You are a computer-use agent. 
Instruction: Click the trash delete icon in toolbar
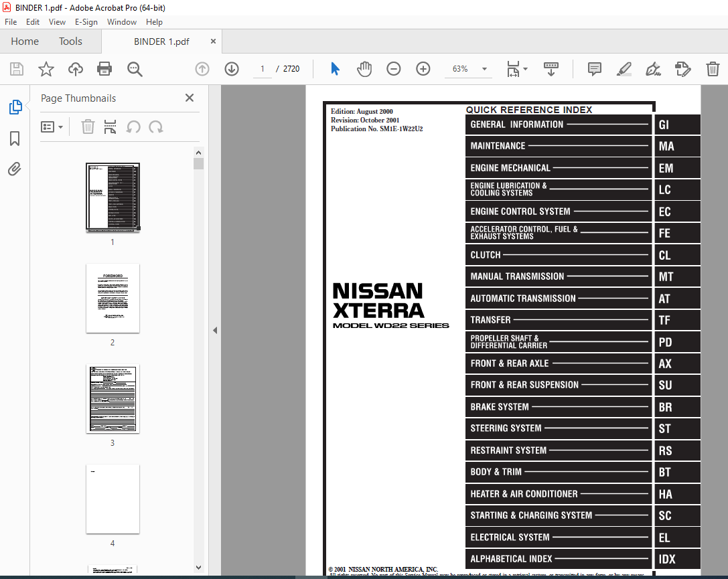[x=713, y=69]
